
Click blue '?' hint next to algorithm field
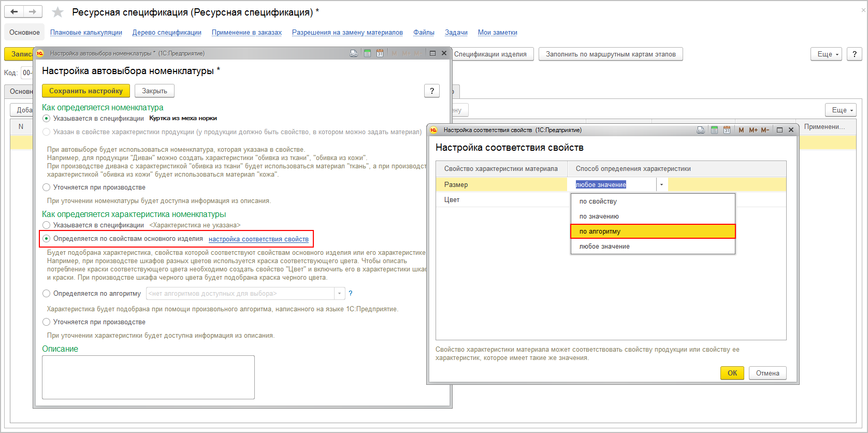351,293
